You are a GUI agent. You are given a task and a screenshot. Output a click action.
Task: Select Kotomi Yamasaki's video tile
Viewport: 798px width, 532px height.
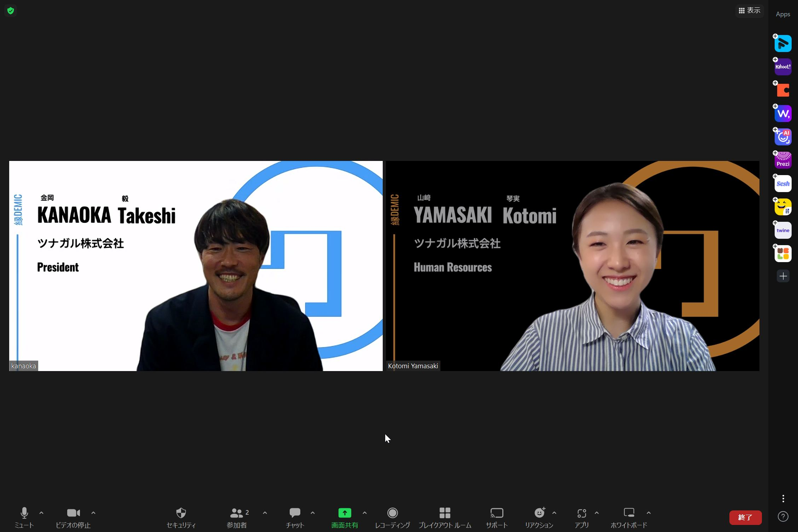coord(572,266)
